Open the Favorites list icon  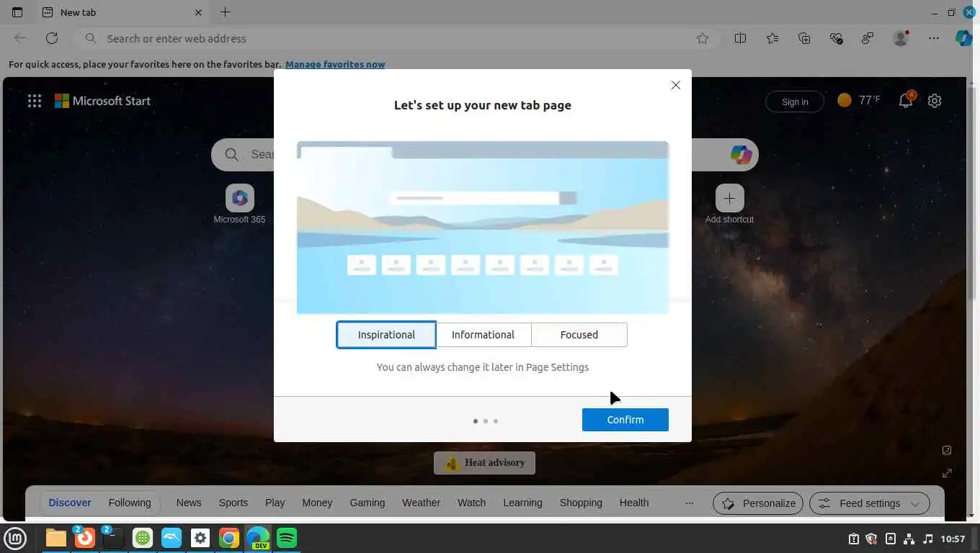pos(772,38)
